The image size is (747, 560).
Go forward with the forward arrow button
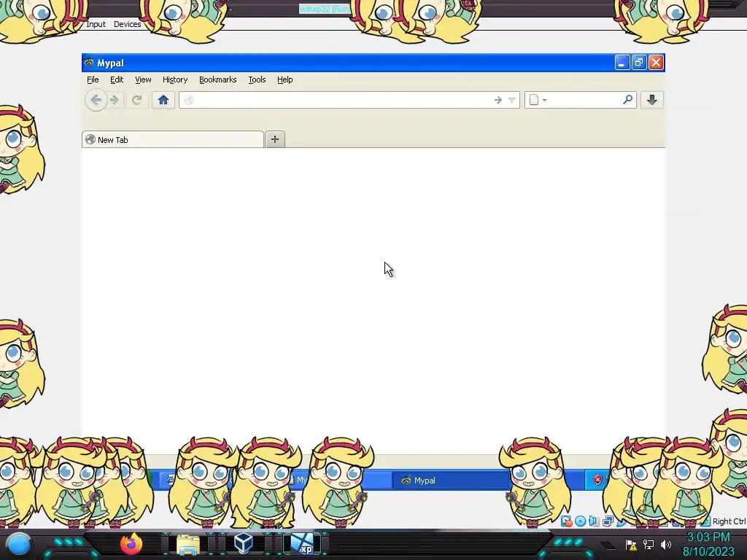pos(115,100)
